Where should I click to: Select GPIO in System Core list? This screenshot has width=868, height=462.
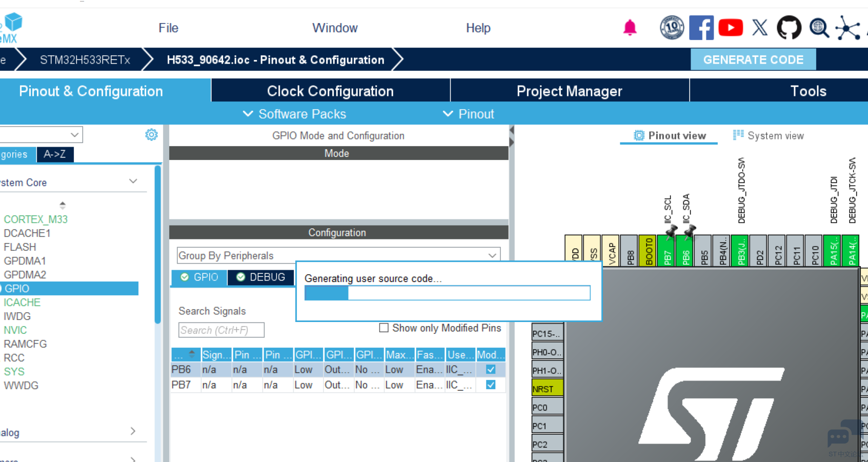click(x=69, y=288)
